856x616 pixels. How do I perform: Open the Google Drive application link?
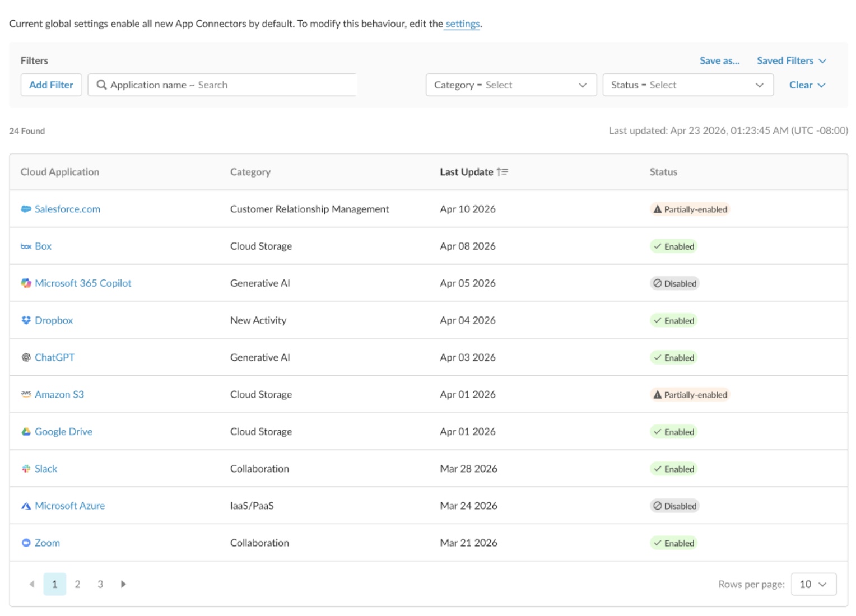[x=63, y=432]
